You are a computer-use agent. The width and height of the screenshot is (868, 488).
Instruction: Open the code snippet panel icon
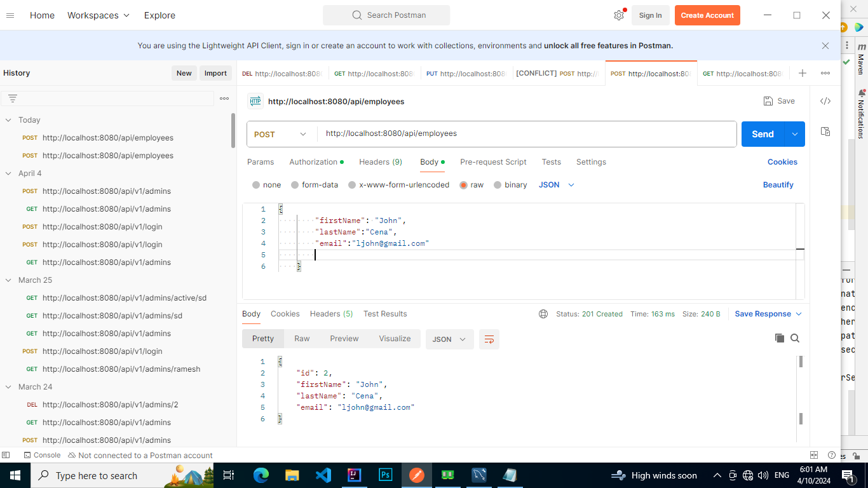click(x=825, y=101)
